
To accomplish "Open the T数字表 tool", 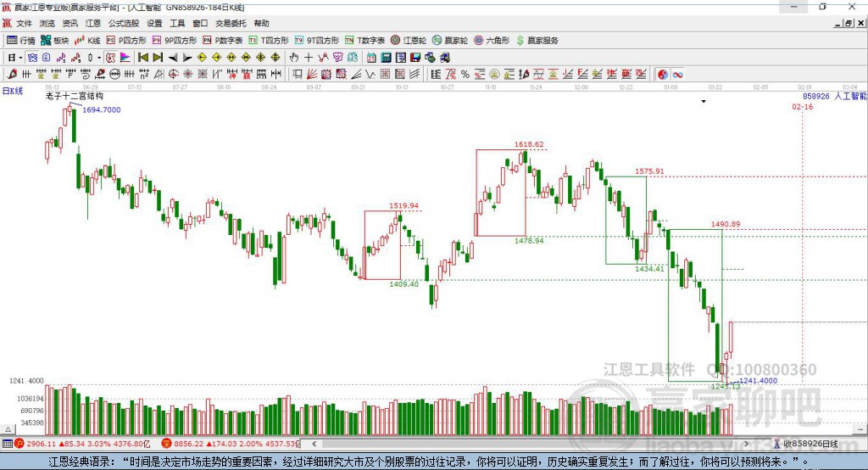I will click(x=364, y=41).
